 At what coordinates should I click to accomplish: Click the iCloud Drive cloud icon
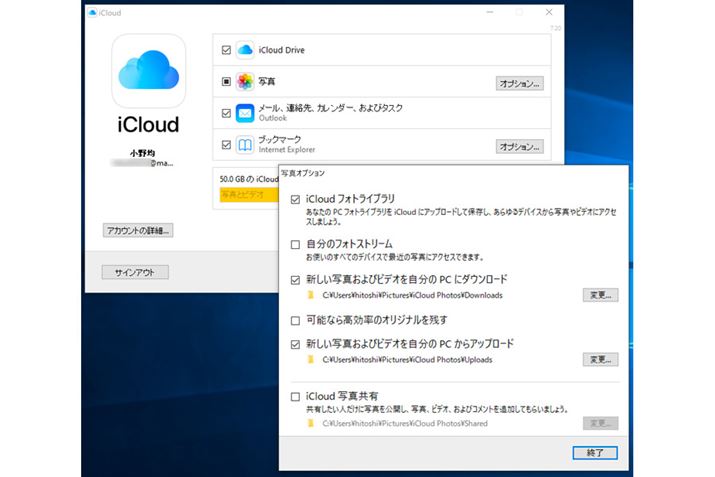[x=245, y=50]
